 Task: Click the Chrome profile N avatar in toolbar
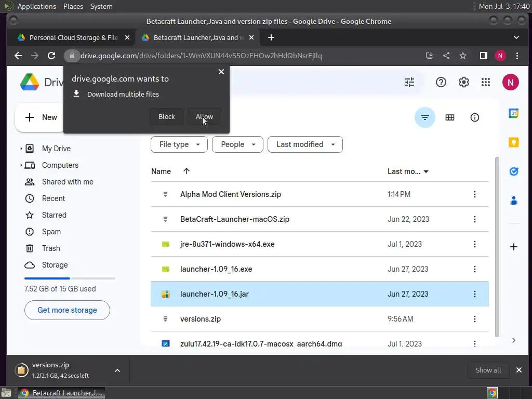[500, 56]
